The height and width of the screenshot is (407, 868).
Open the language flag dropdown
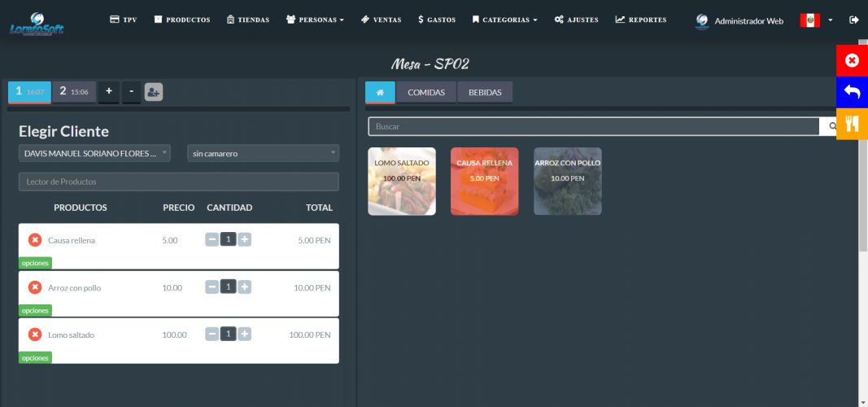816,20
